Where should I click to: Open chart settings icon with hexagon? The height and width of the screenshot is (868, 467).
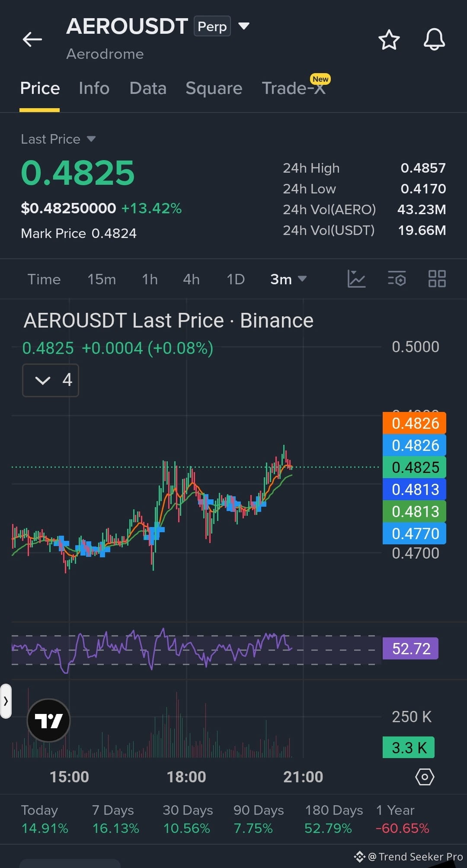(397, 279)
